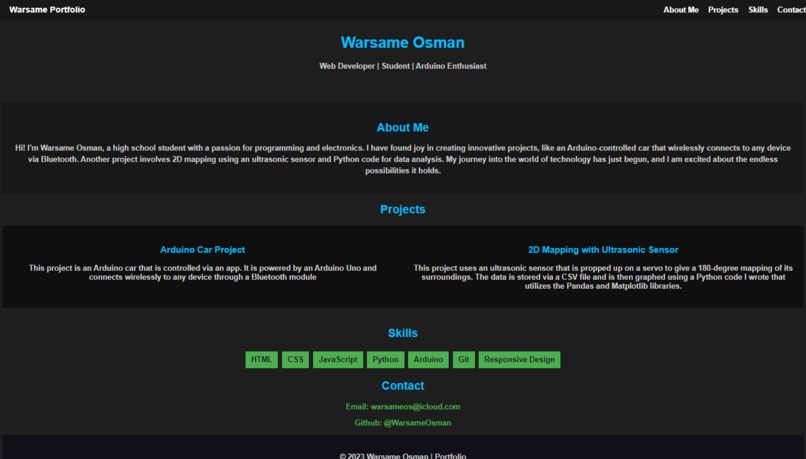This screenshot has height=459, width=806.
Task: Jump to Skills from the navbar
Action: coord(758,10)
